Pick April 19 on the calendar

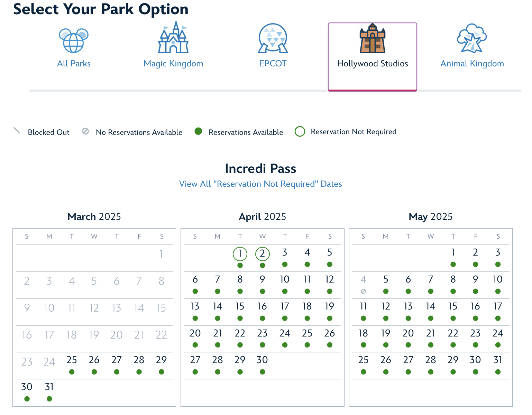[x=330, y=306]
